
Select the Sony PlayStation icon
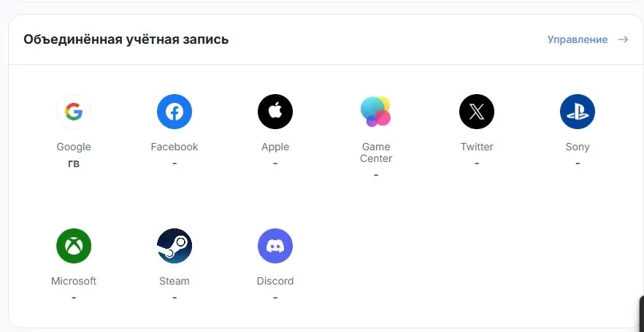[x=578, y=112]
